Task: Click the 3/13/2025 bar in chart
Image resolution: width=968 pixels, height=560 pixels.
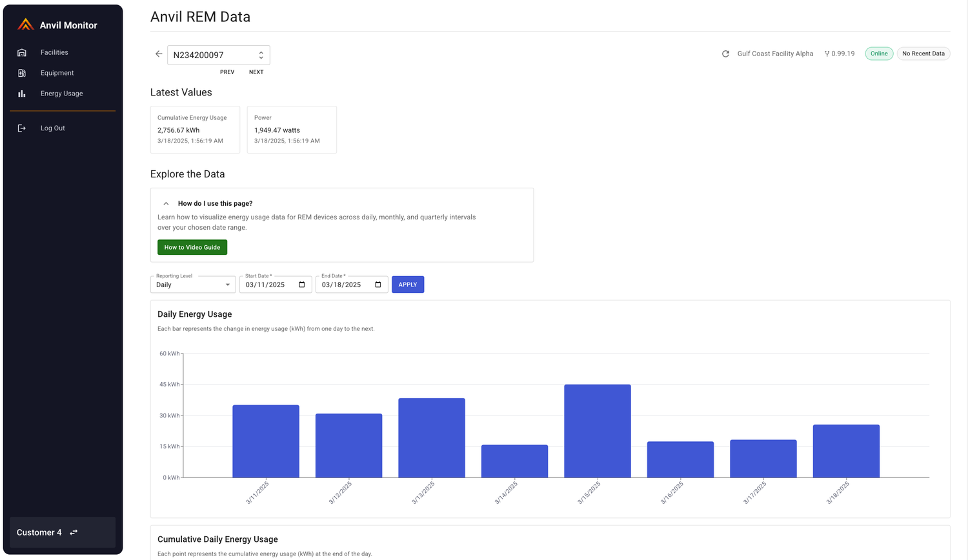Action: click(x=432, y=438)
